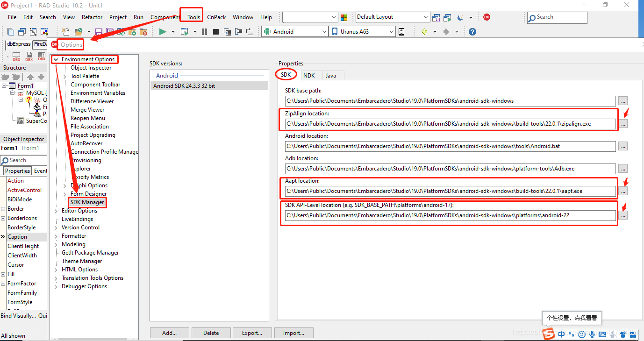Click the Delete button
This screenshot has height=341, width=644.
(211, 333)
